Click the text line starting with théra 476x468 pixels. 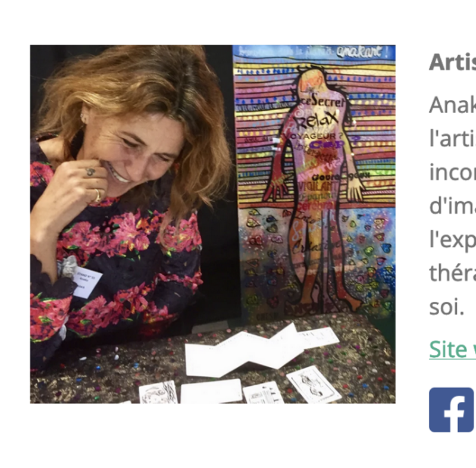click(453, 273)
